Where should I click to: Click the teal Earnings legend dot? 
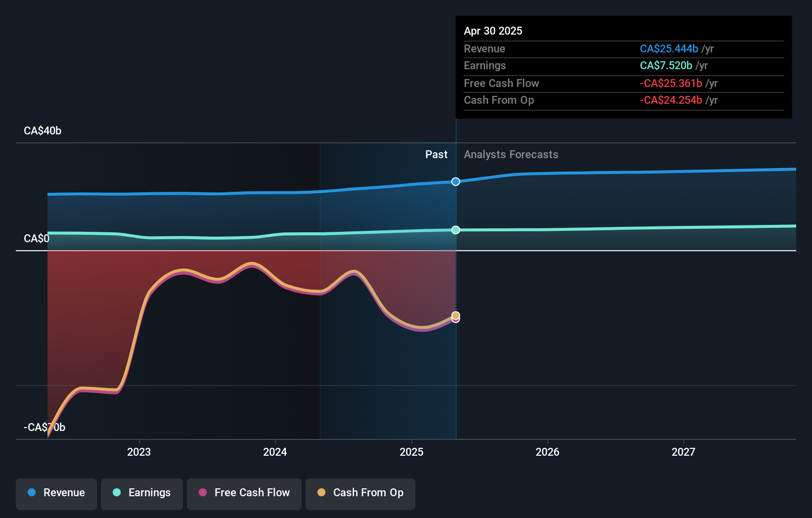pyautogui.click(x=117, y=492)
